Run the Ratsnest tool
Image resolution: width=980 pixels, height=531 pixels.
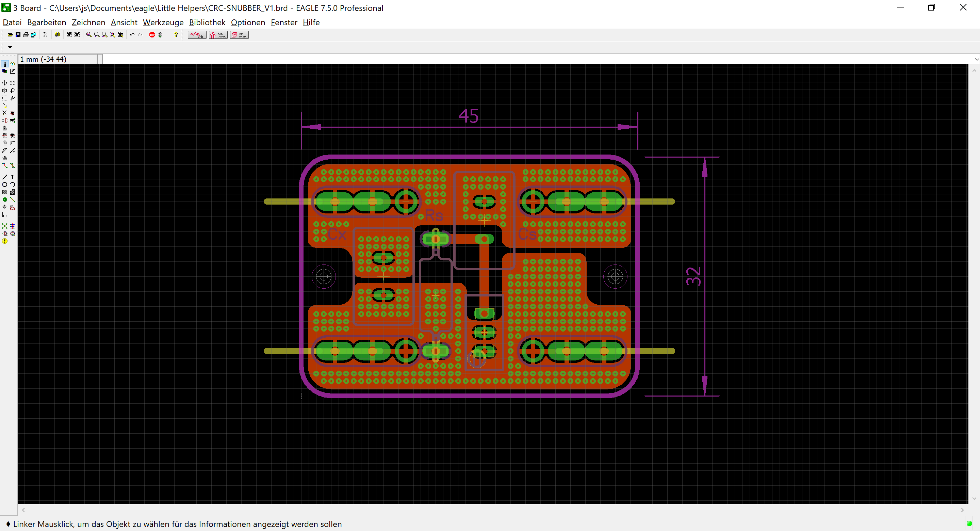(4, 226)
